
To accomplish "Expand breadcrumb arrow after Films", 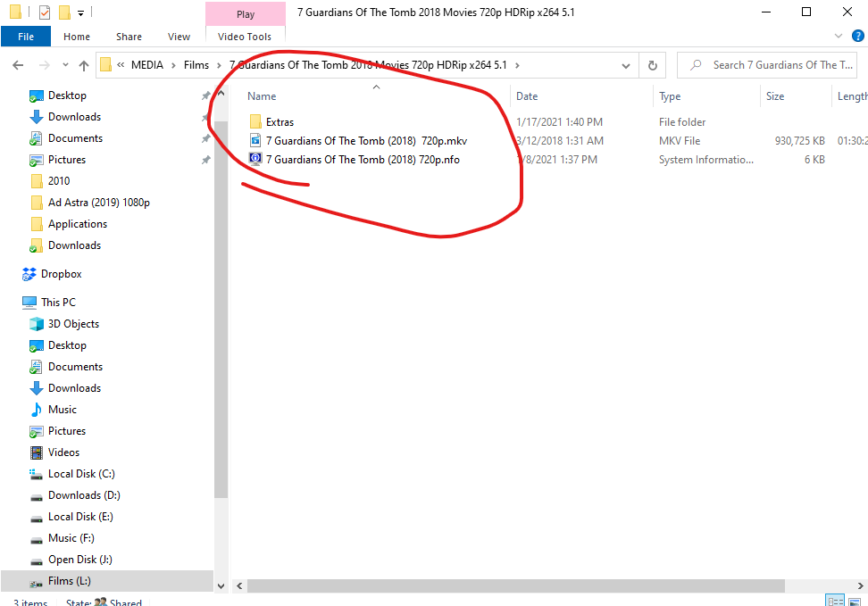I will (219, 65).
